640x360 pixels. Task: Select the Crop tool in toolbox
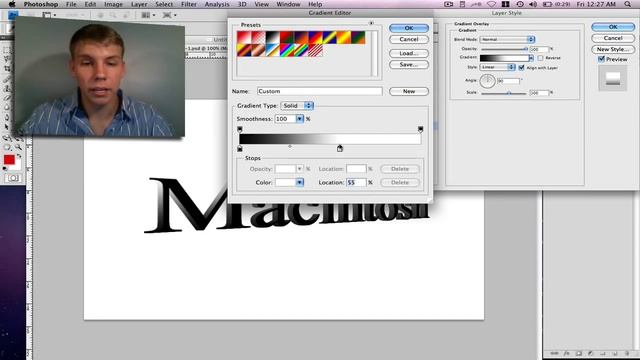click(7, 69)
